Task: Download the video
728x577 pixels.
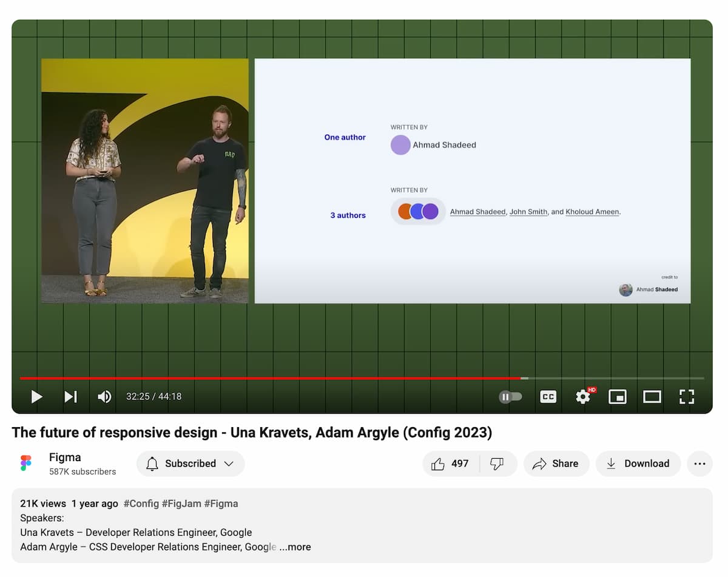Action: pos(638,464)
